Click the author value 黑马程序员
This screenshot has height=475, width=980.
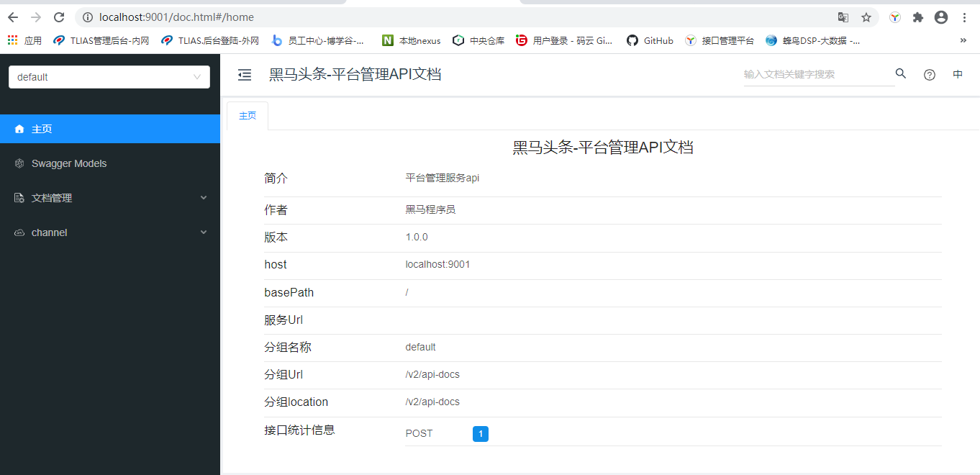click(430, 210)
